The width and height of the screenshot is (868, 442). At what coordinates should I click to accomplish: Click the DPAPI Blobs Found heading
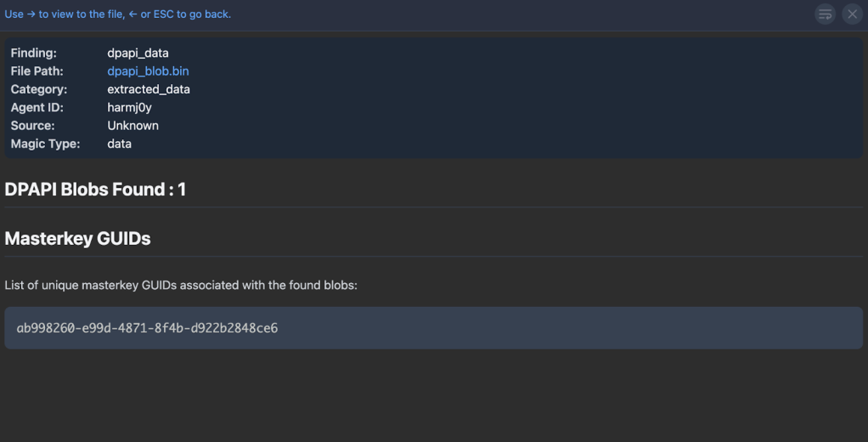pyautogui.click(x=95, y=190)
